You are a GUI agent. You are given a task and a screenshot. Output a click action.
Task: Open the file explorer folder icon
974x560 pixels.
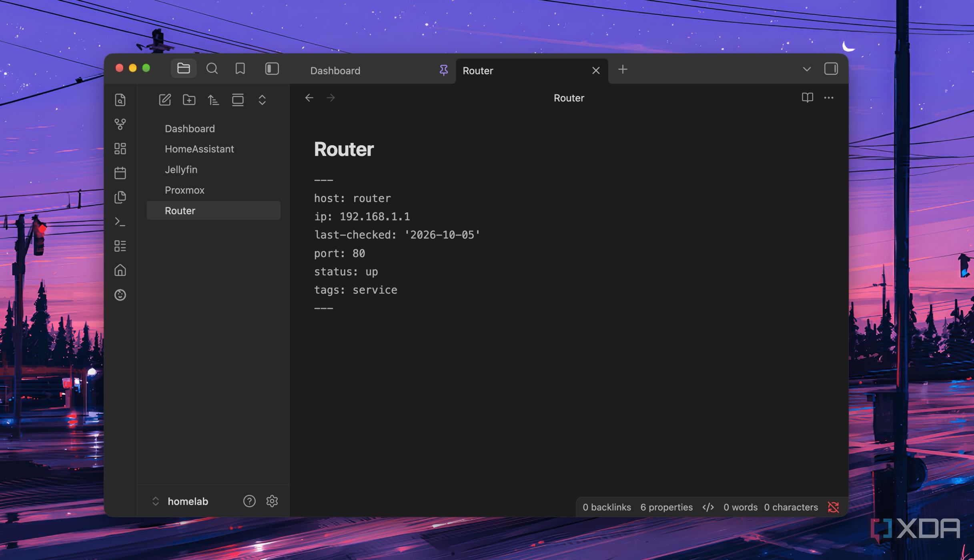point(183,68)
